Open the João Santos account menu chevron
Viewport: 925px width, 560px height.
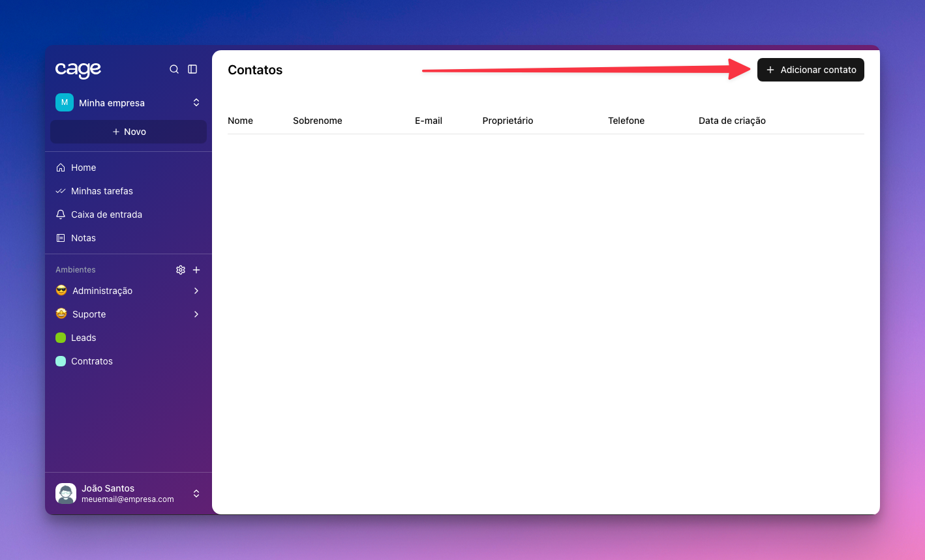pos(196,494)
